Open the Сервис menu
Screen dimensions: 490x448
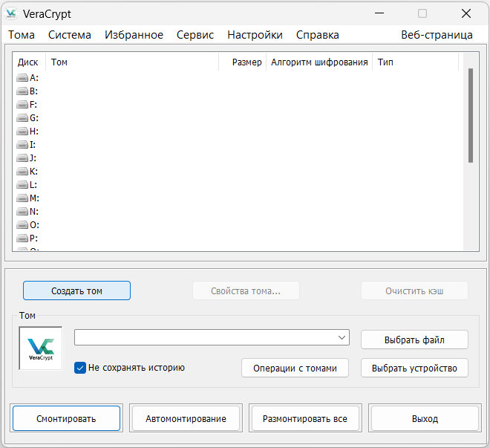[x=195, y=35]
